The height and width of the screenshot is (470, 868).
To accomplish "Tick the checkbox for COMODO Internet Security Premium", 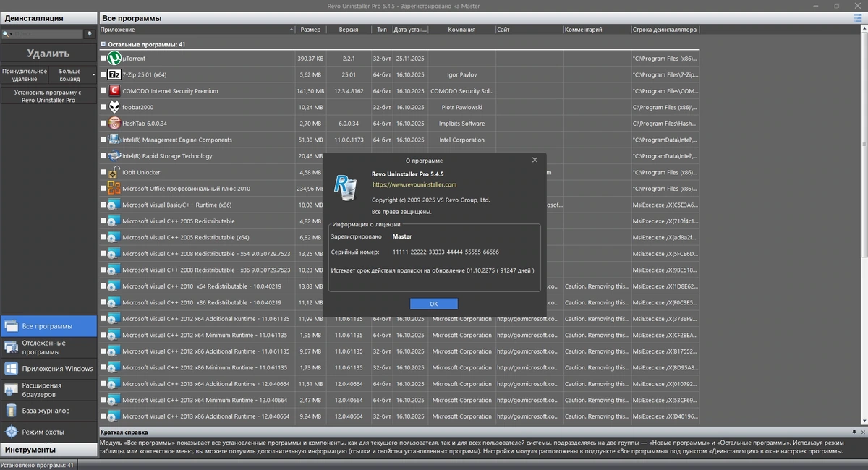I will tap(103, 91).
